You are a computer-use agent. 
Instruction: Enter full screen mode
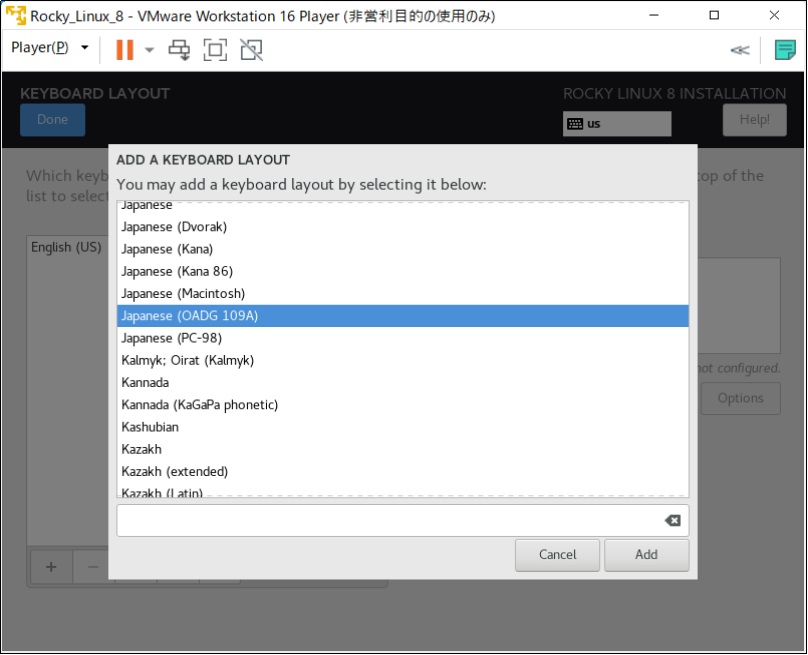pos(214,48)
